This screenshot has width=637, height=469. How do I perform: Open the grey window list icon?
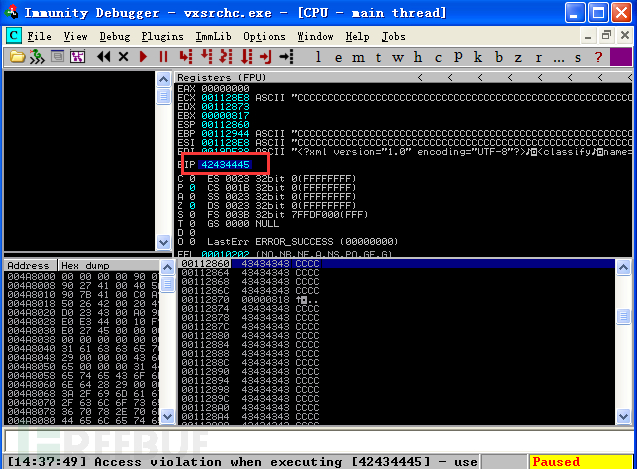57,56
